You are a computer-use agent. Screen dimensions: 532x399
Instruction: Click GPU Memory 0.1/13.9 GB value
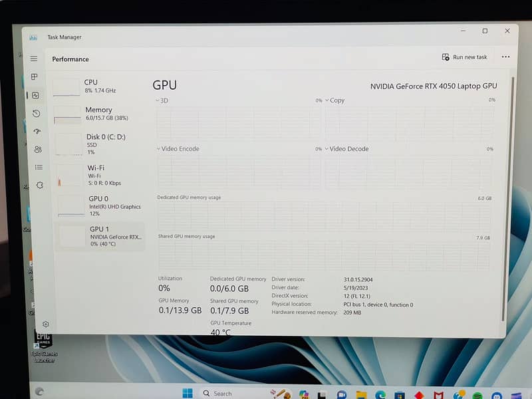(180, 311)
